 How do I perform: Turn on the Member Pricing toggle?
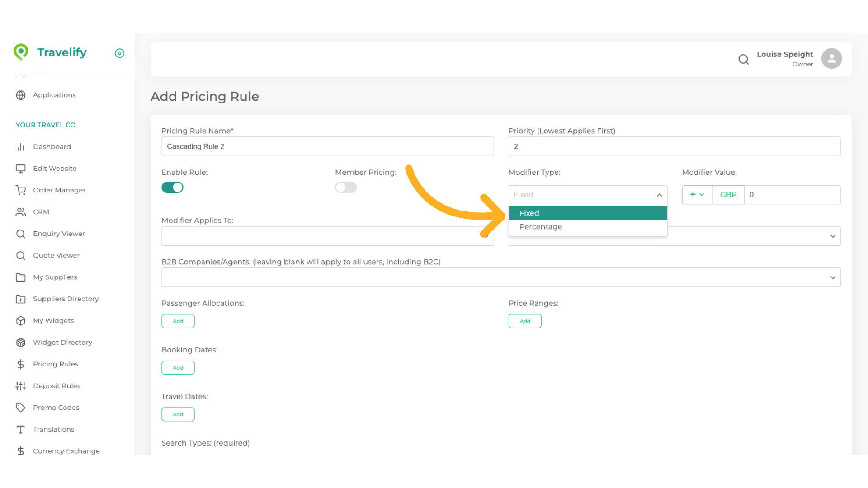coord(346,188)
